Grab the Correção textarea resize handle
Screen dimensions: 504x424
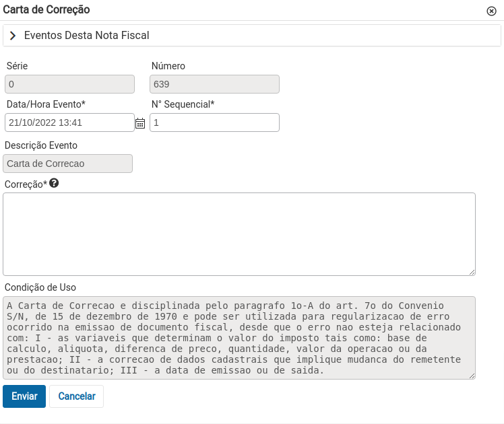pyautogui.click(x=472, y=272)
